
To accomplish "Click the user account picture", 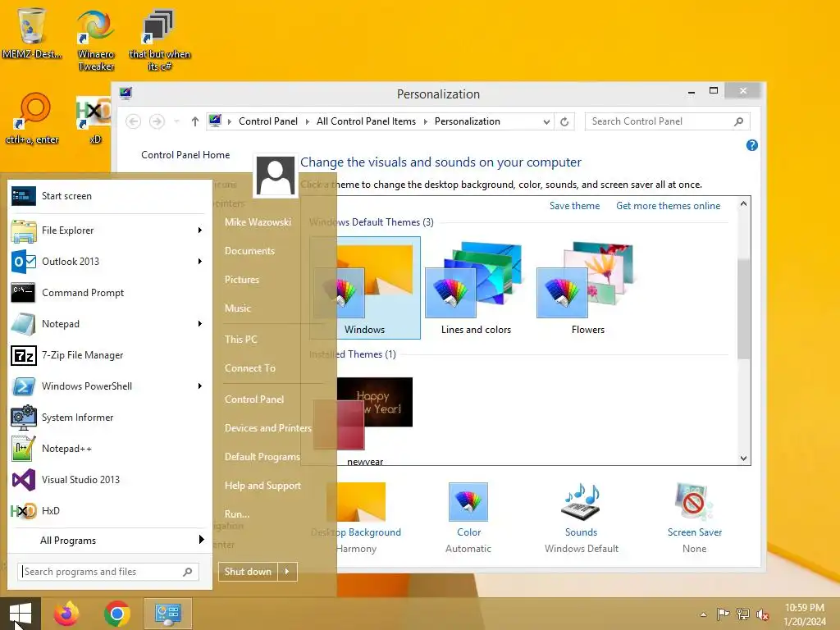I will pyautogui.click(x=276, y=176).
